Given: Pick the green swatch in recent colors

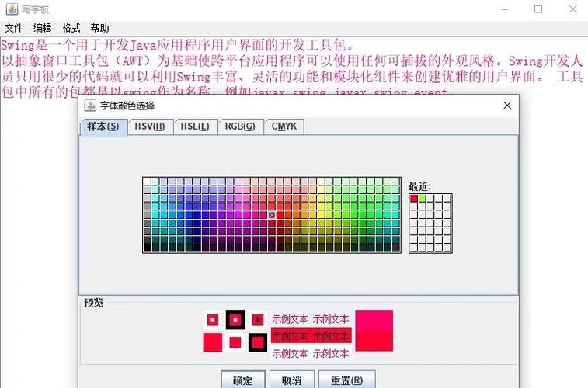Looking at the screenshot, I should click(422, 198).
